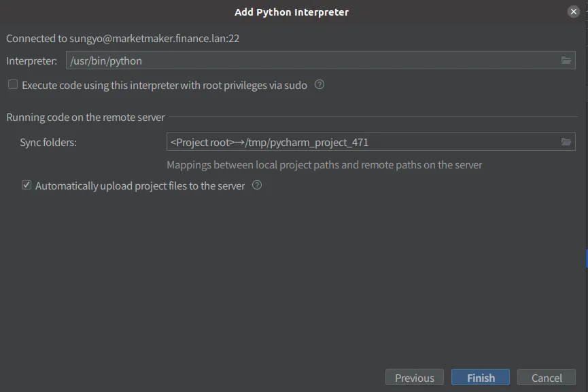Click the "Automatically upload project files" label text

[x=140, y=185]
